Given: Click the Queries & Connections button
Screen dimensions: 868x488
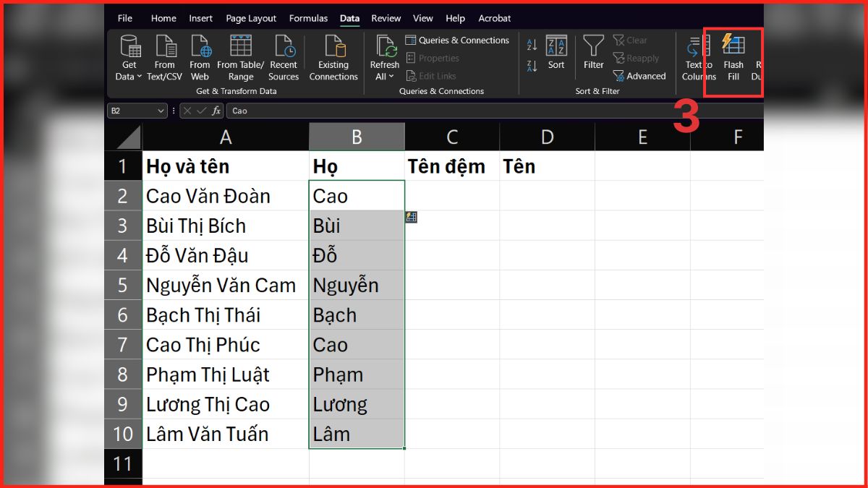Looking at the screenshot, I should (457, 40).
